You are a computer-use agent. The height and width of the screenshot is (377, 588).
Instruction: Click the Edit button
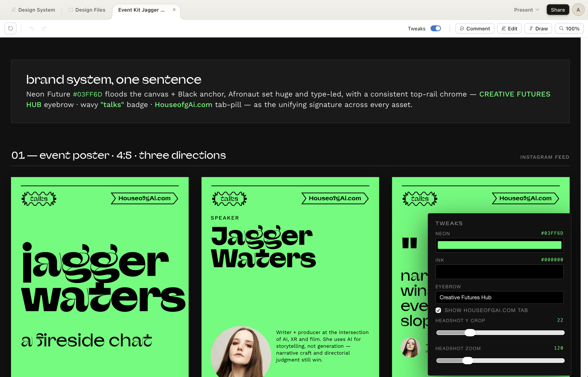[509, 28]
